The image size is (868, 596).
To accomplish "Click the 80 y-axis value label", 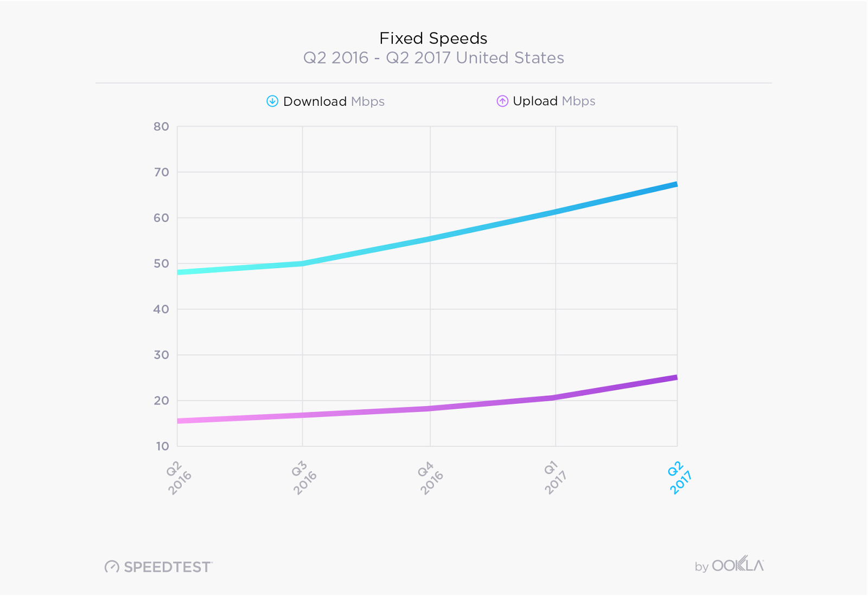I will click(161, 126).
